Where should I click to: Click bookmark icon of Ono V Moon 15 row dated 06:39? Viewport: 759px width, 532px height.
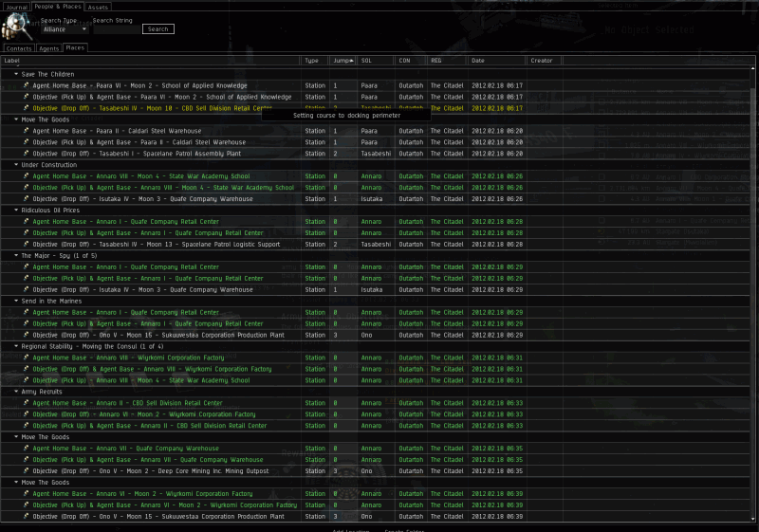[27, 517]
